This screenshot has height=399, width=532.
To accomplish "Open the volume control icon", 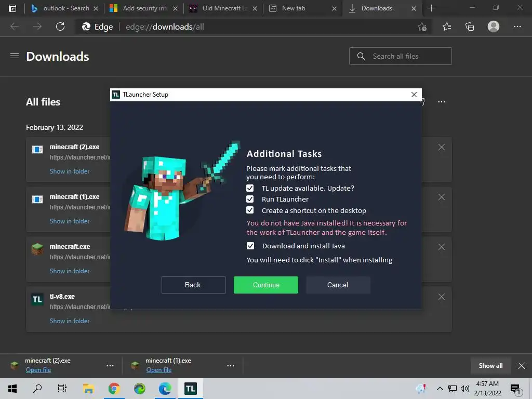I will pos(465,389).
